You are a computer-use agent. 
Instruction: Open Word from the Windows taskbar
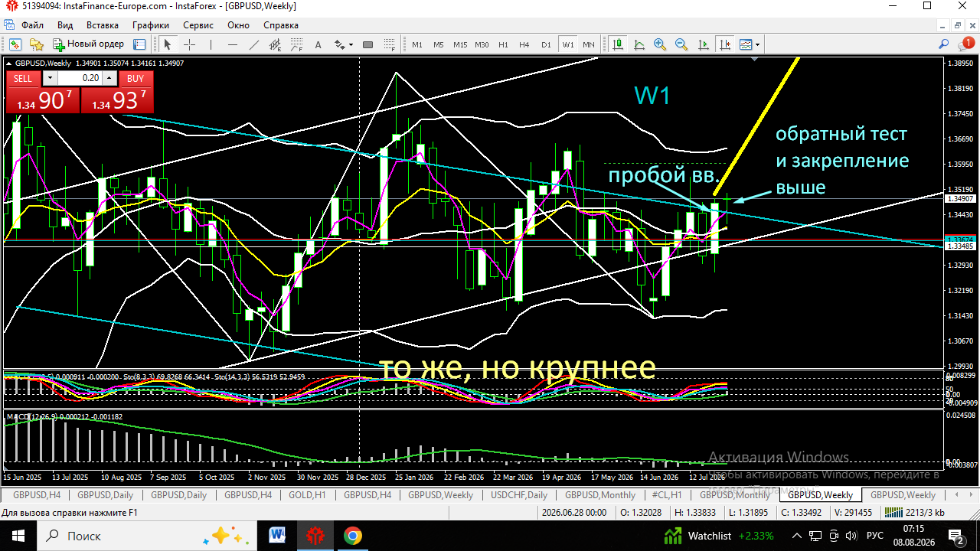point(276,535)
